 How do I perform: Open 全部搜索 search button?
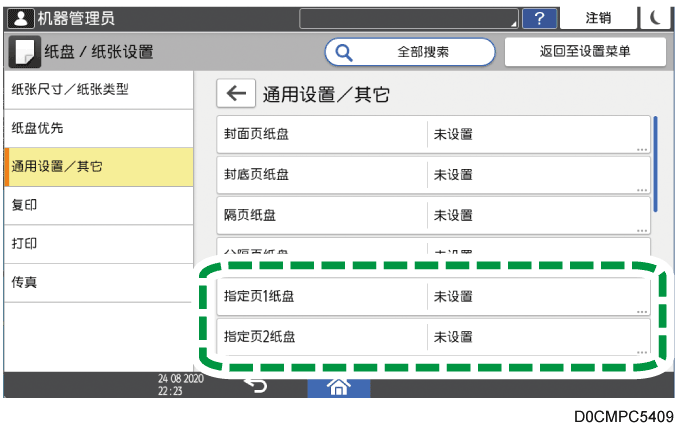click(410, 52)
